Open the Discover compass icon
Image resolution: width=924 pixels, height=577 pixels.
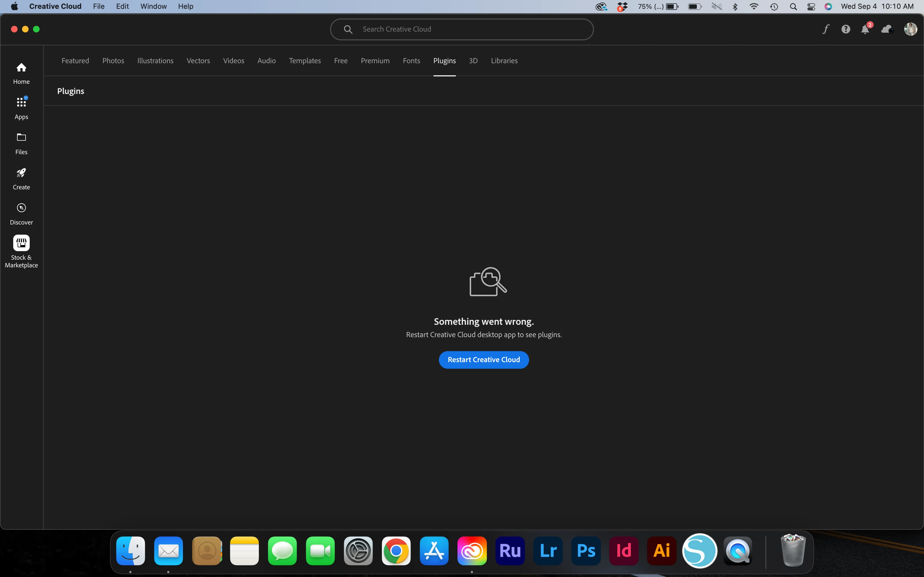(21, 214)
